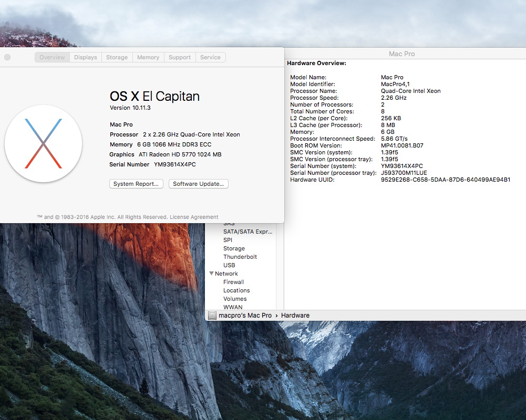Click the Memory value 6 GB in System Report
526x420 pixels.
(387, 132)
